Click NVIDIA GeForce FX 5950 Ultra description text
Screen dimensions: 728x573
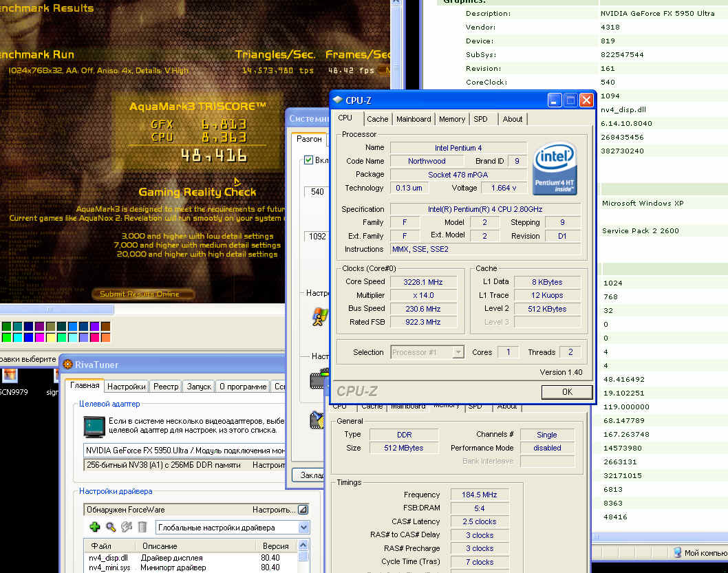[657, 14]
